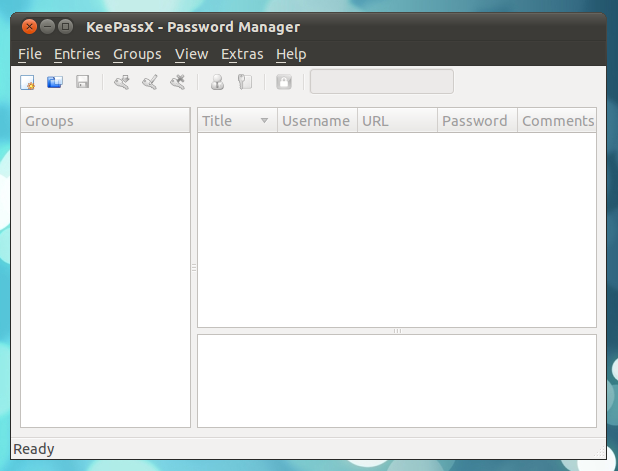The height and width of the screenshot is (471, 618).
Task: Click the Add New Entry key icon
Action: [x=122, y=82]
